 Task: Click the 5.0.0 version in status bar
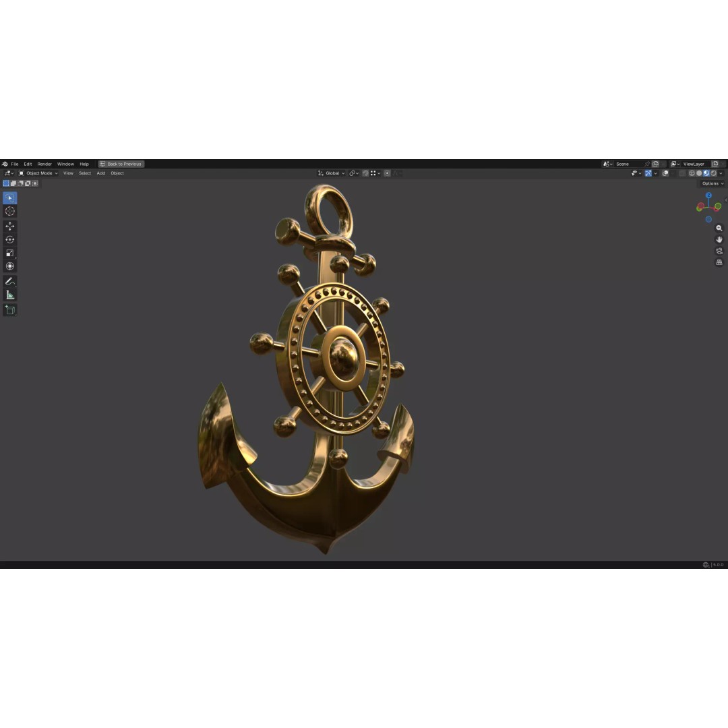click(x=719, y=565)
